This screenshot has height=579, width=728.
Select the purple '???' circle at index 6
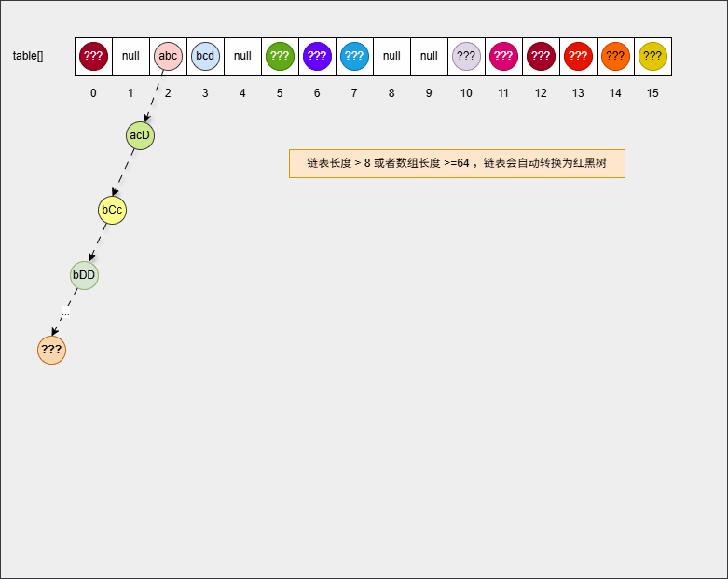click(x=317, y=56)
